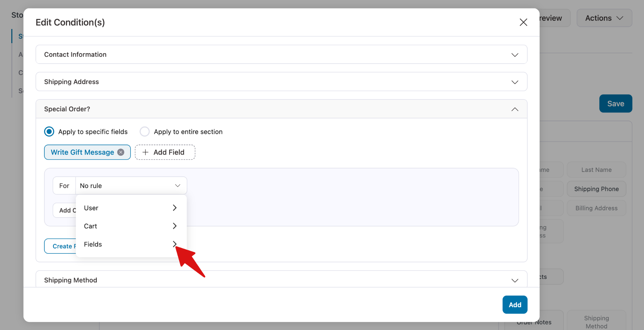Click the Add button in dialog footer
The height and width of the screenshot is (330, 644).
click(515, 304)
